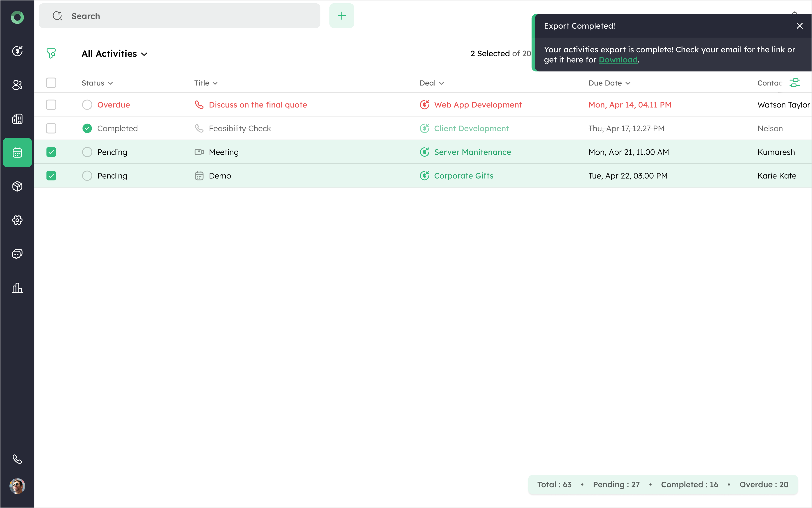Image resolution: width=812 pixels, height=508 pixels.
Task: Open the Settings gear in sidebar
Action: (x=17, y=220)
